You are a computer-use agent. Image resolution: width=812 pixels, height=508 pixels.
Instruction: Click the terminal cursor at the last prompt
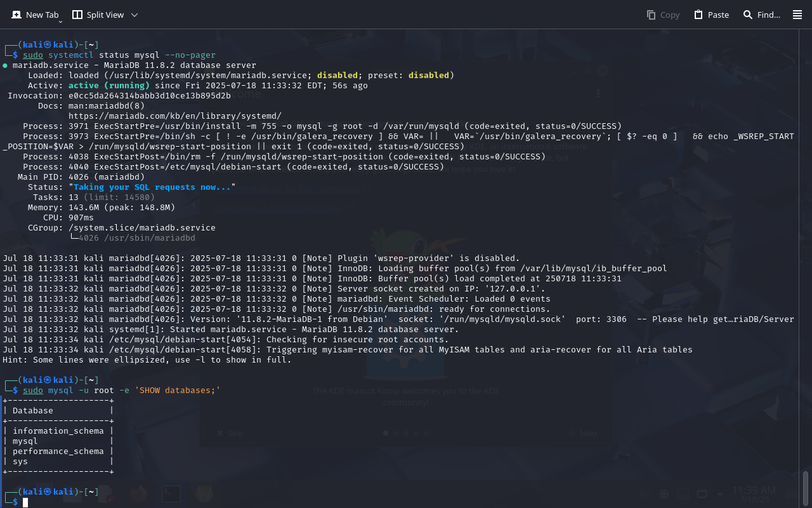(x=25, y=502)
